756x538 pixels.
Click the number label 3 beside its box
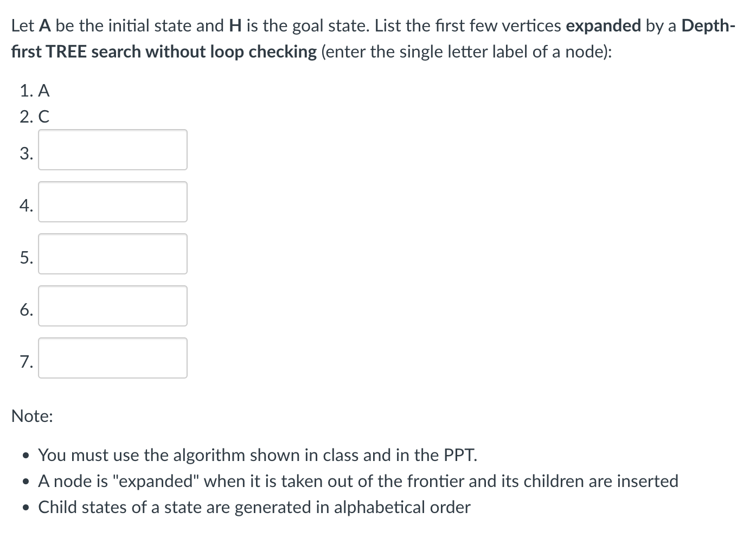[x=26, y=155]
